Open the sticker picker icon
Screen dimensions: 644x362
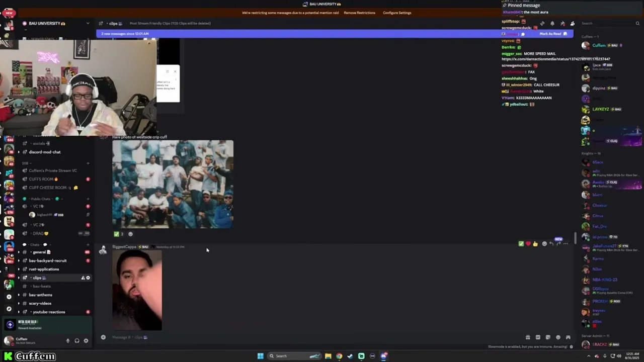point(548,337)
